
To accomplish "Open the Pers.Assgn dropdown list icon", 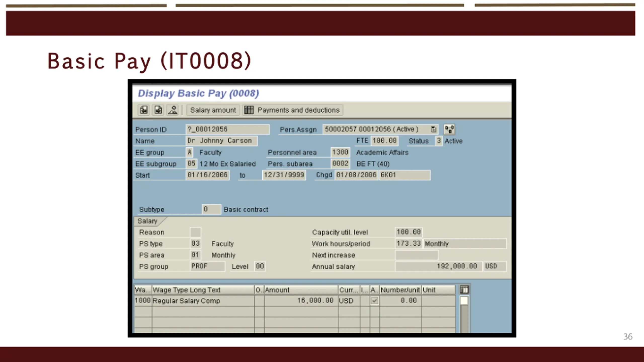I will tap(433, 129).
